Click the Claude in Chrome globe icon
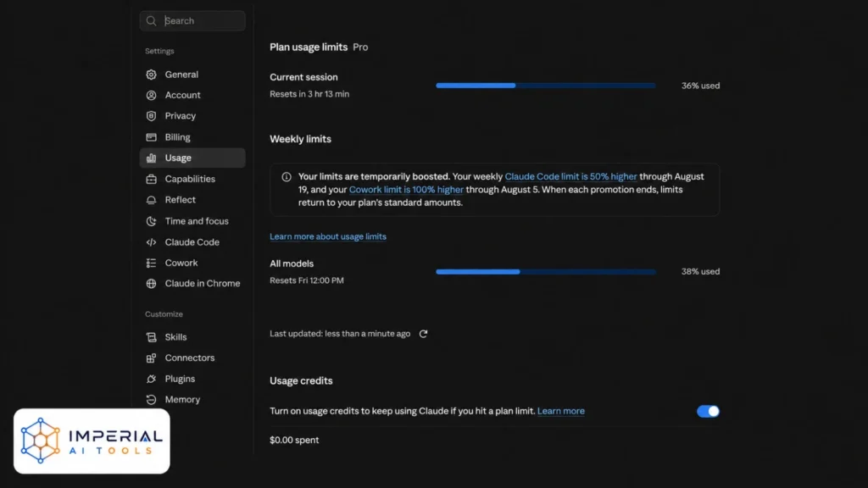Screen dimensions: 868x488 151,283
